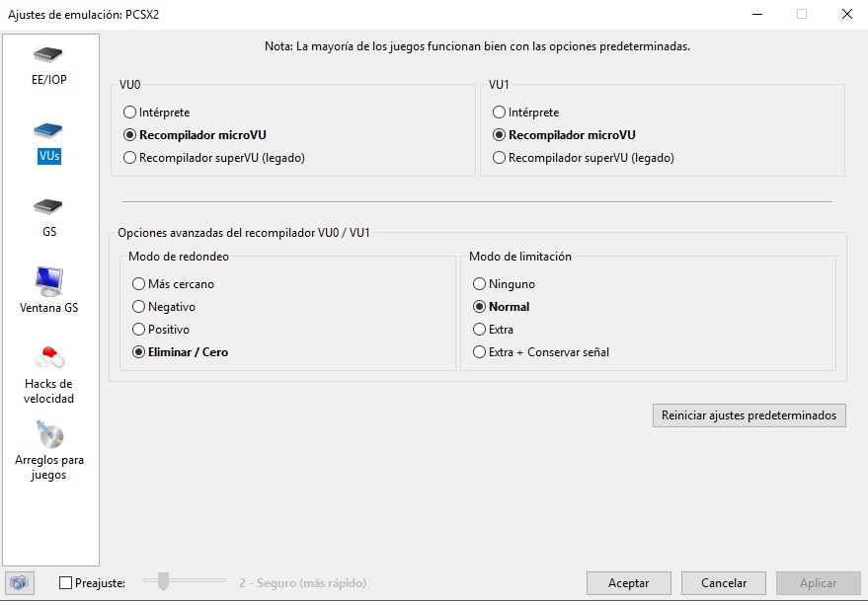Select the VUs chip icon

tap(49, 132)
